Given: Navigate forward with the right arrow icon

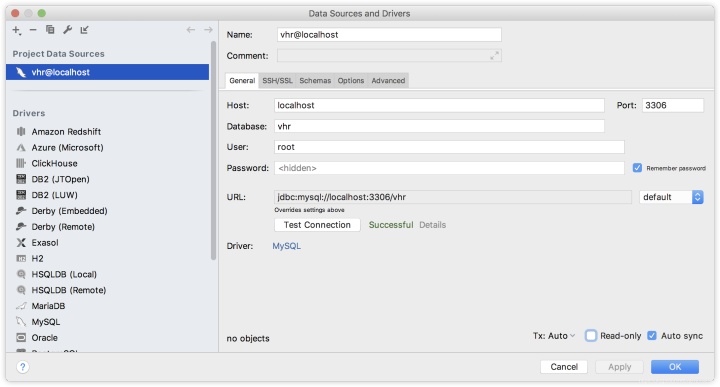Looking at the screenshot, I should pyautogui.click(x=208, y=30).
